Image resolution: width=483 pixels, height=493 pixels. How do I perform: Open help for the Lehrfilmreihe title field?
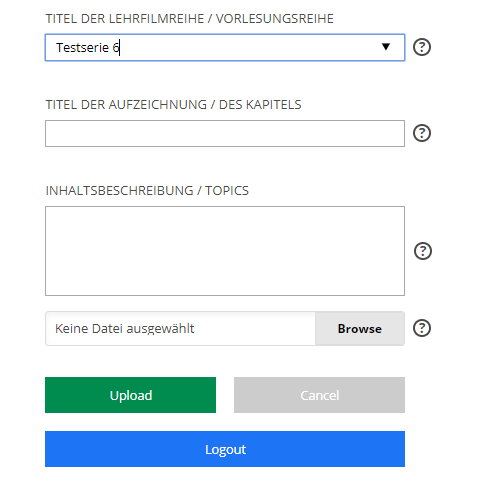pos(422,47)
